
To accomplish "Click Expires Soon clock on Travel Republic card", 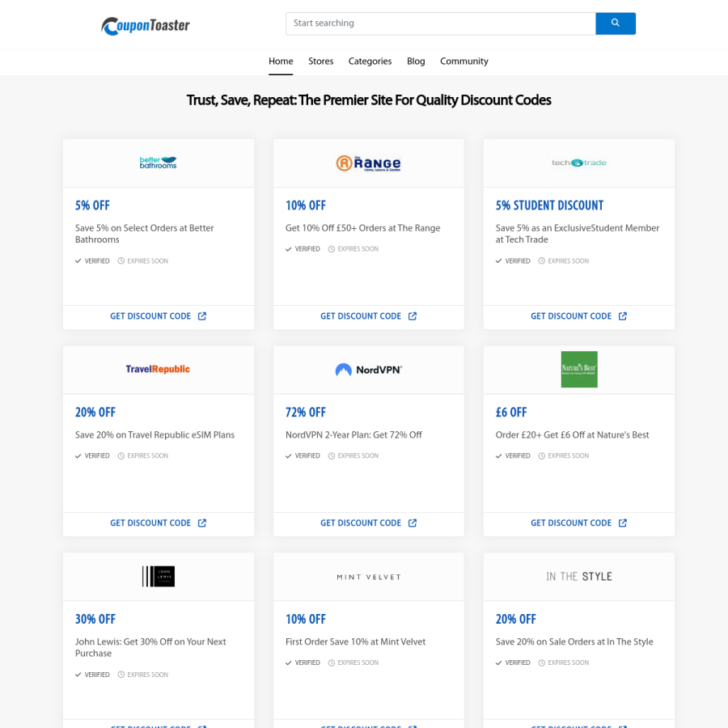I will point(121,456).
